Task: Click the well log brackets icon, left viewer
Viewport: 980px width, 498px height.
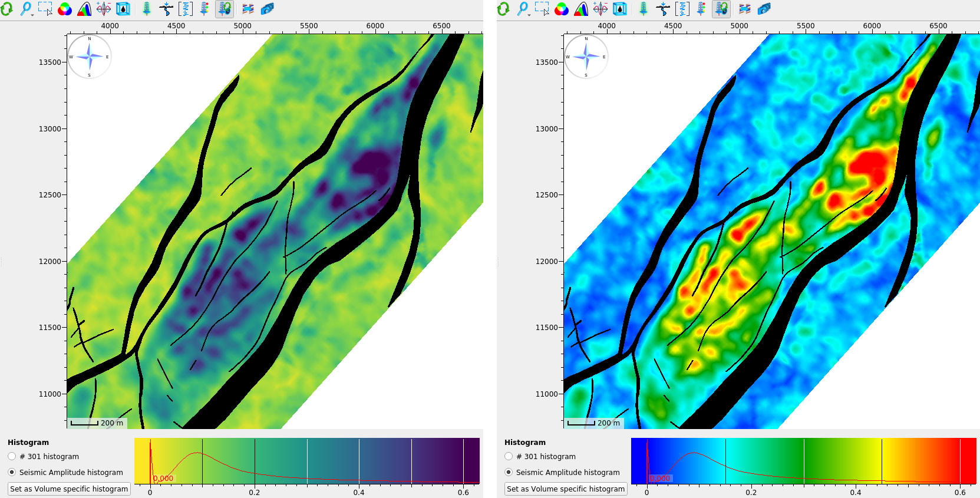Action: (186, 9)
